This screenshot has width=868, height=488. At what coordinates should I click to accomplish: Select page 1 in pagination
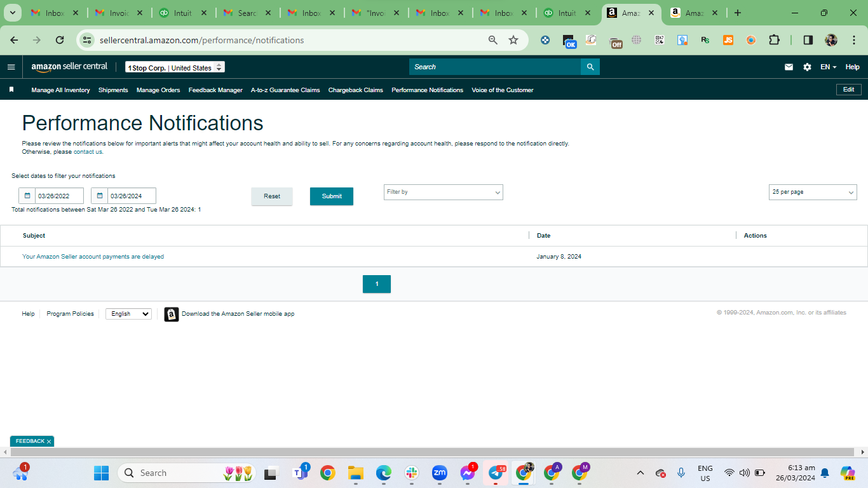tap(377, 284)
